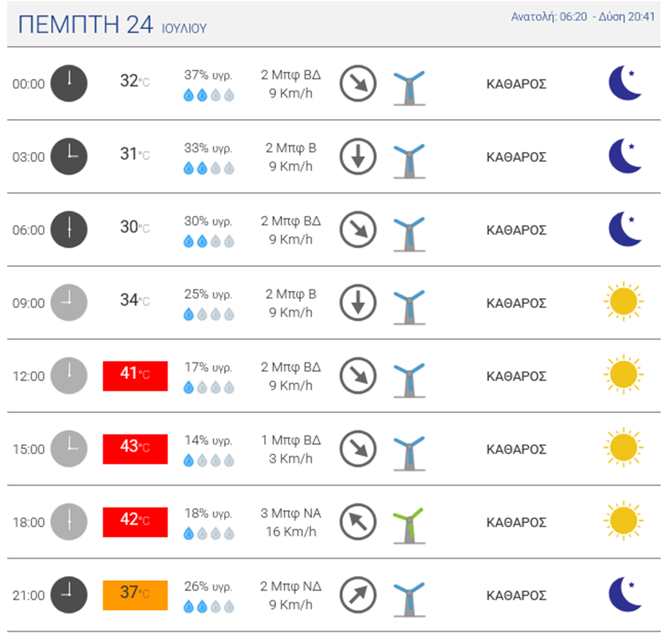This screenshot has height=635, width=672.
Task: Click the northwest-pointing wind arrow at 18:00
Action: pos(358,522)
